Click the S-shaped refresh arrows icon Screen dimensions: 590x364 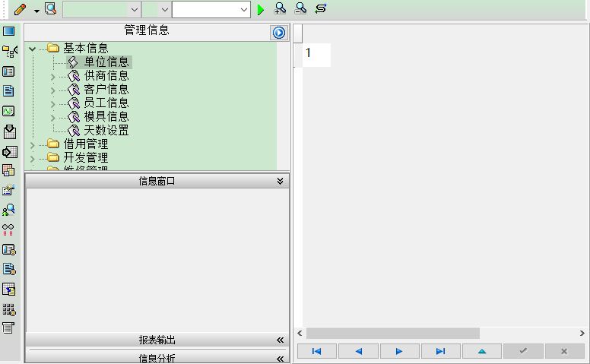tap(321, 8)
